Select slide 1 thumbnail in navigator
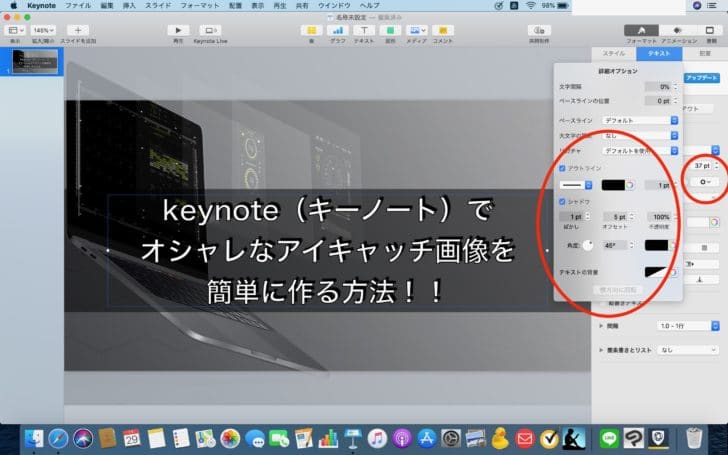This screenshot has width=728, height=455. coord(35,61)
